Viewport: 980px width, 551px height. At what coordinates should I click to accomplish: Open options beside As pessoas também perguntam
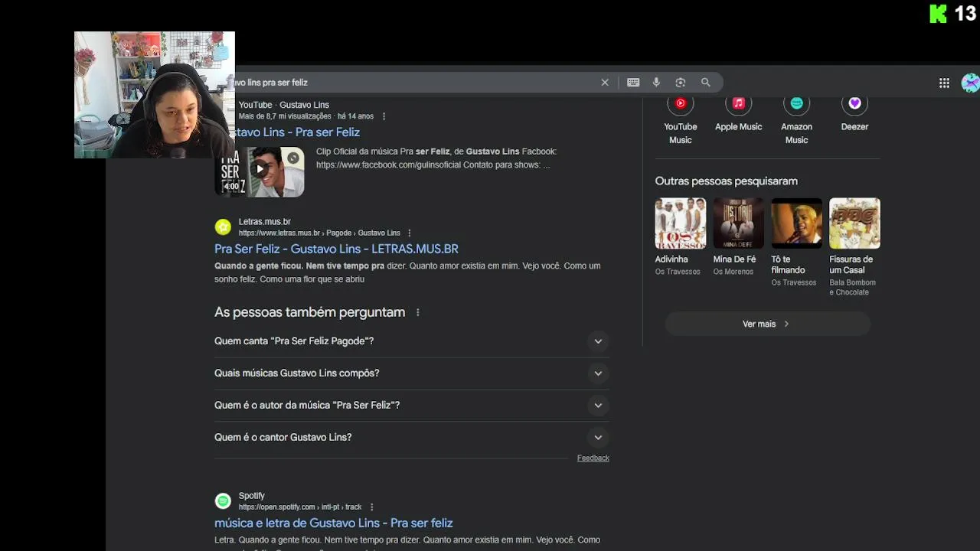point(417,312)
